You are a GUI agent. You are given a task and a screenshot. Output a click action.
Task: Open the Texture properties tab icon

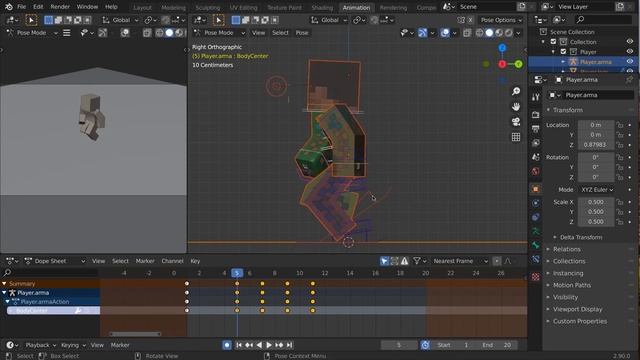coord(536,278)
